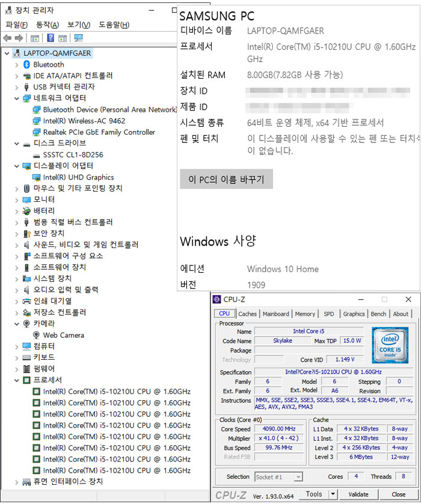Switch to the Graphics tab in CPU-Z

tap(354, 314)
